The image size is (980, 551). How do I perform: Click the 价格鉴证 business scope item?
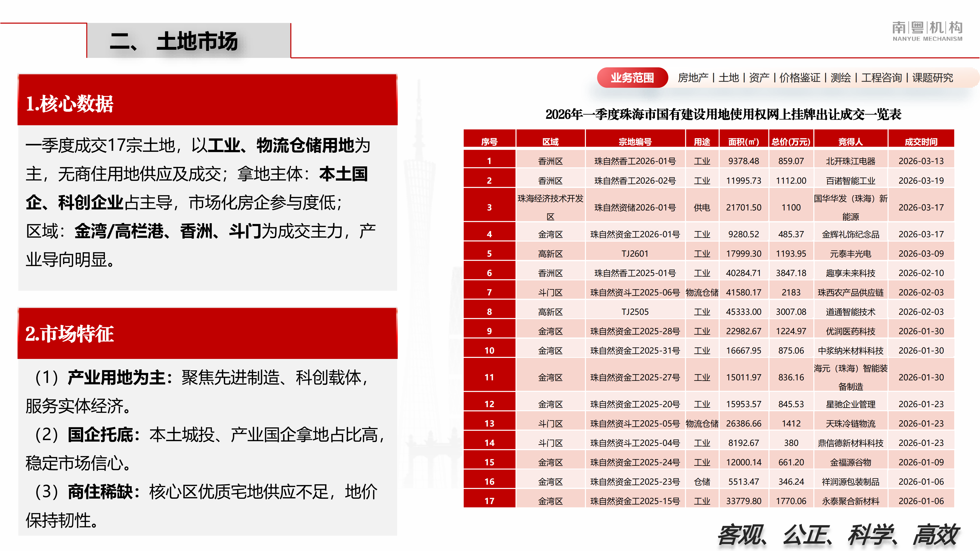[x=800, y=78]
